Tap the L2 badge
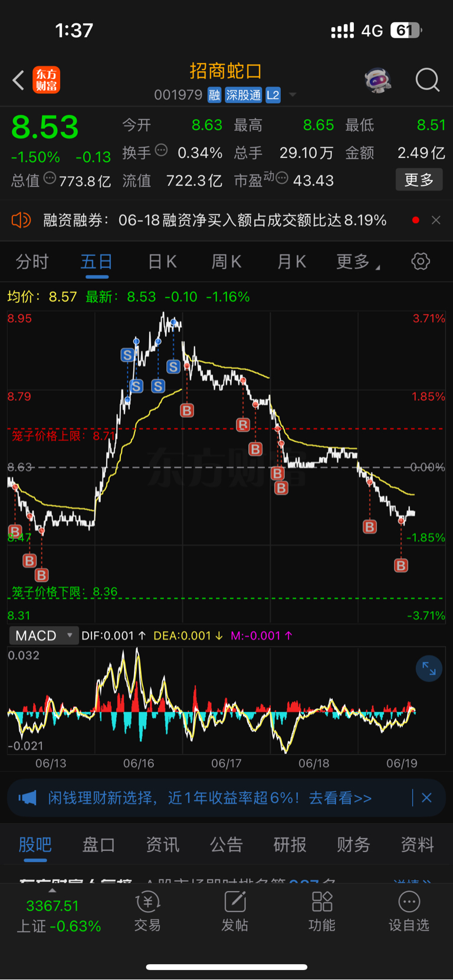This screenshot has width=453, height=980. pyautogui.click(x=273, y=95)
